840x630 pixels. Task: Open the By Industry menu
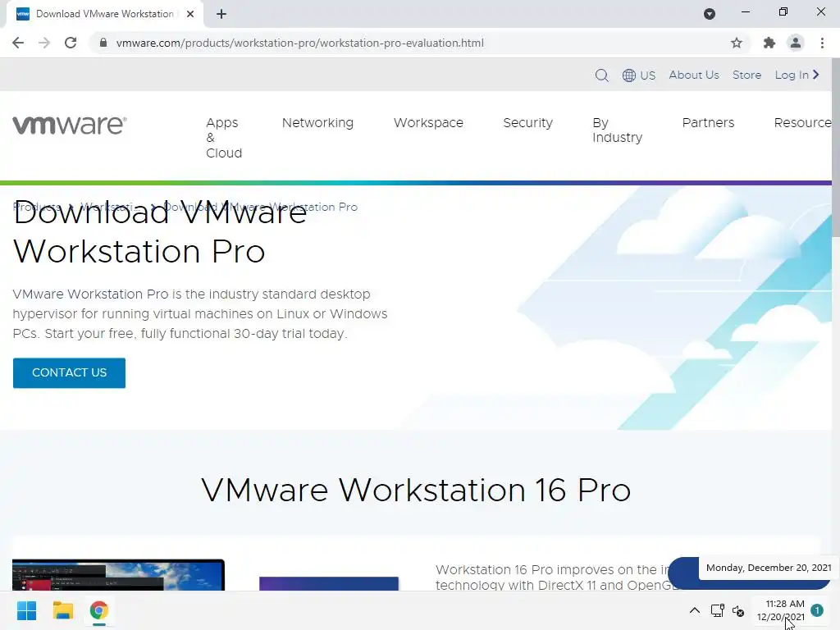pos(617,130)
